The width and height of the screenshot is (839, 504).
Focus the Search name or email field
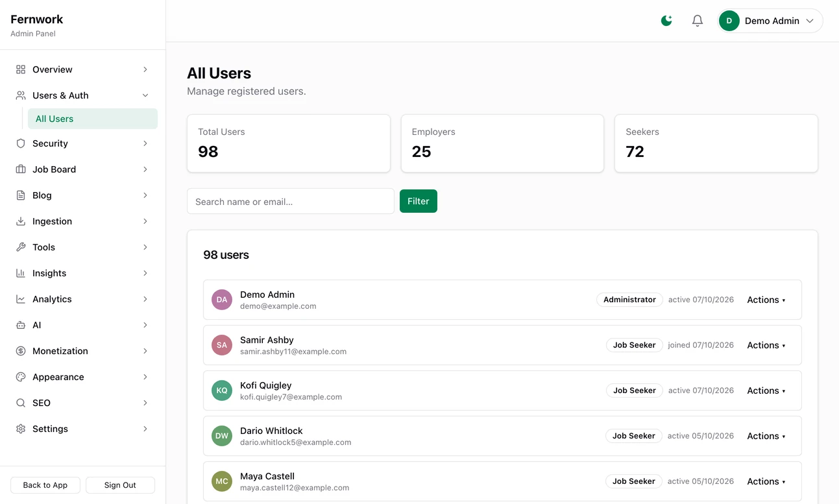coord(291,201)
